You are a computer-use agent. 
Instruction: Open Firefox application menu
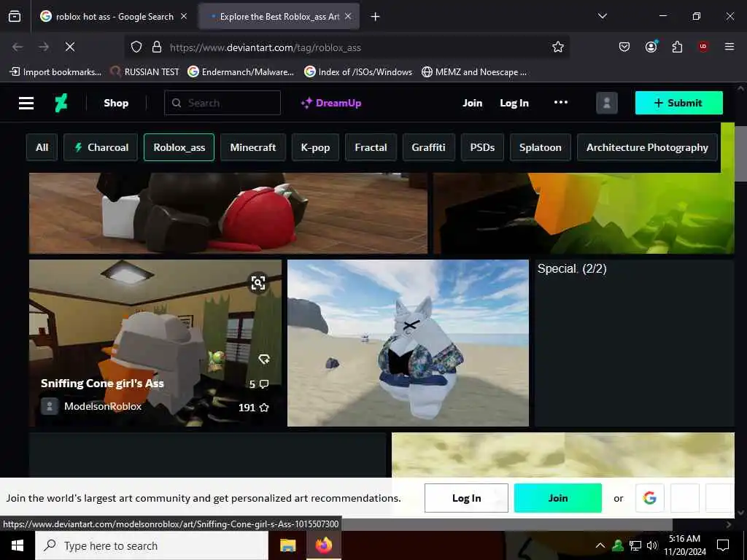[729, 47]
